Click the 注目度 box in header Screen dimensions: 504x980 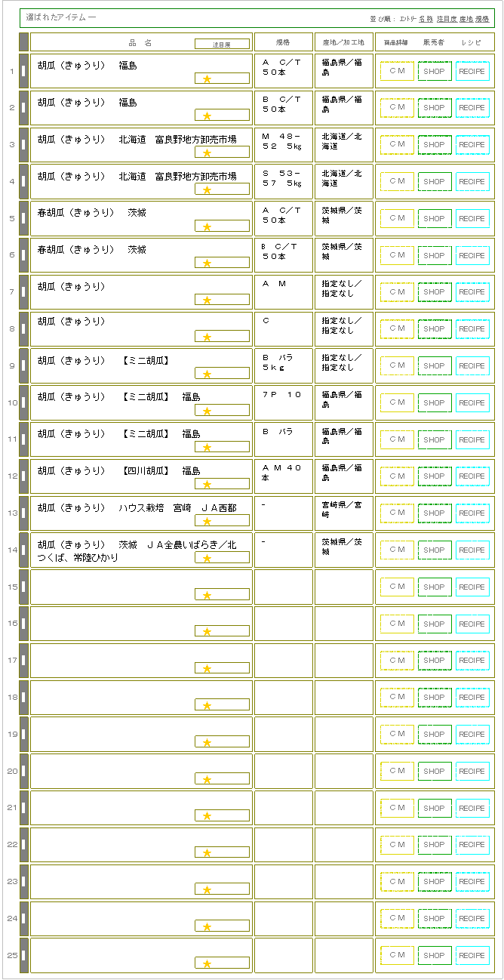pos(222,45)
